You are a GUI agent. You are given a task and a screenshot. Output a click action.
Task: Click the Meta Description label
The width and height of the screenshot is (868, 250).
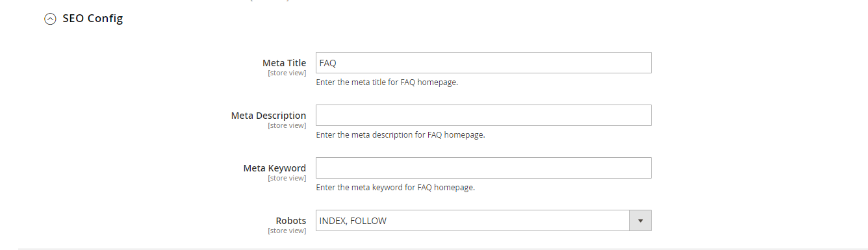pos(268,116)
